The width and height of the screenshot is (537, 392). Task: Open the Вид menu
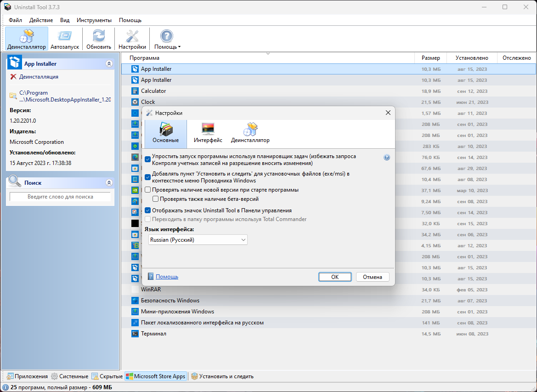pyautogui.click(x=65, y=20)
